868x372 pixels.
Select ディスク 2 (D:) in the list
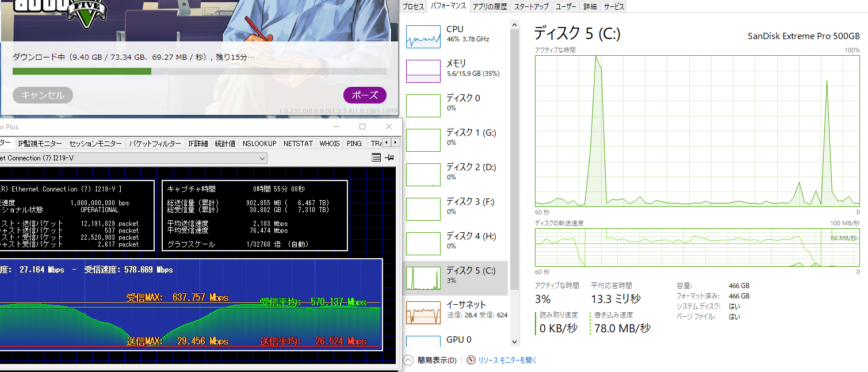coord(456,174)
